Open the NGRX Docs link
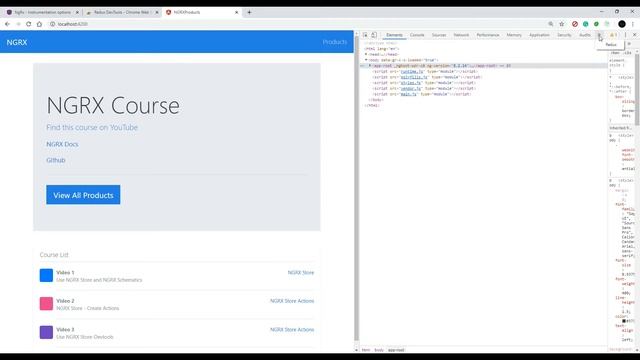This screenshot has width=640, height=360. coord(62,144)
